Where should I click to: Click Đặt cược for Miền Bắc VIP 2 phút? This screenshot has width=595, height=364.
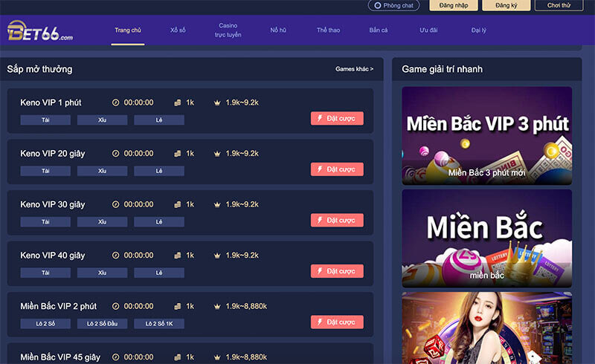337,322
